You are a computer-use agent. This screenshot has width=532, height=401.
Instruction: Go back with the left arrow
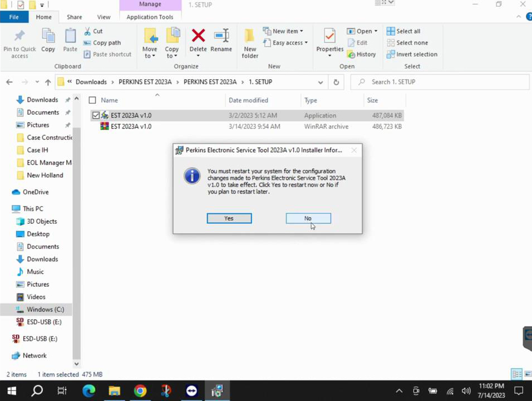[9, 82]
